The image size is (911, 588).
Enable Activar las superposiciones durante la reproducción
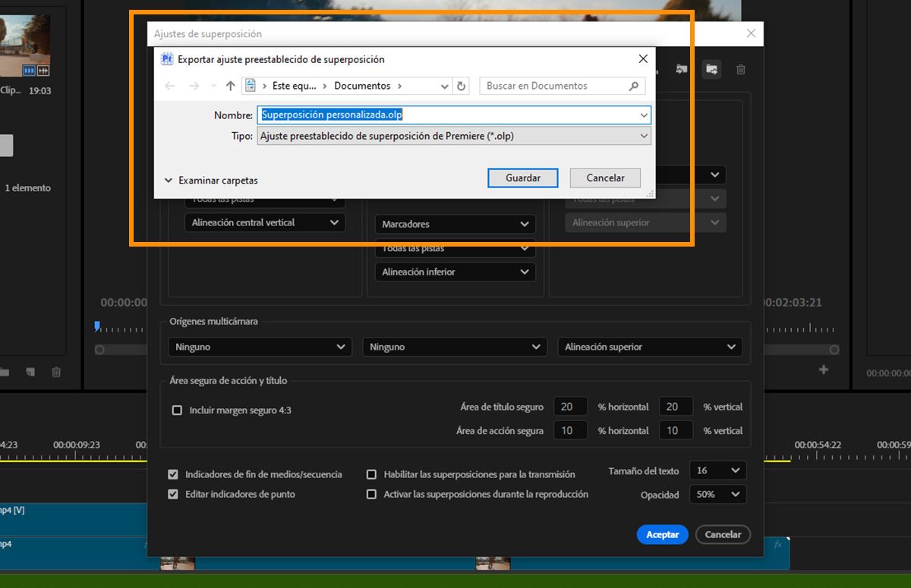(371, 494)
